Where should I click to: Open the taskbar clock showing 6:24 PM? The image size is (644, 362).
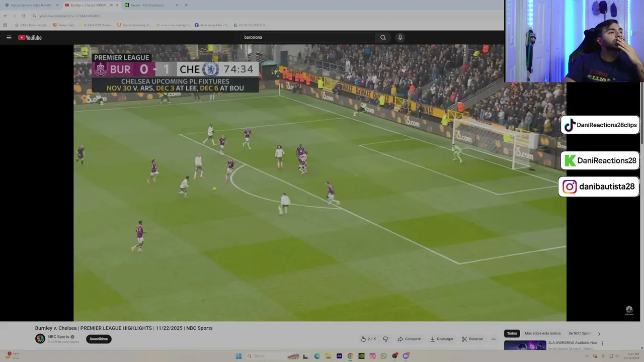(x=631, y=356)
